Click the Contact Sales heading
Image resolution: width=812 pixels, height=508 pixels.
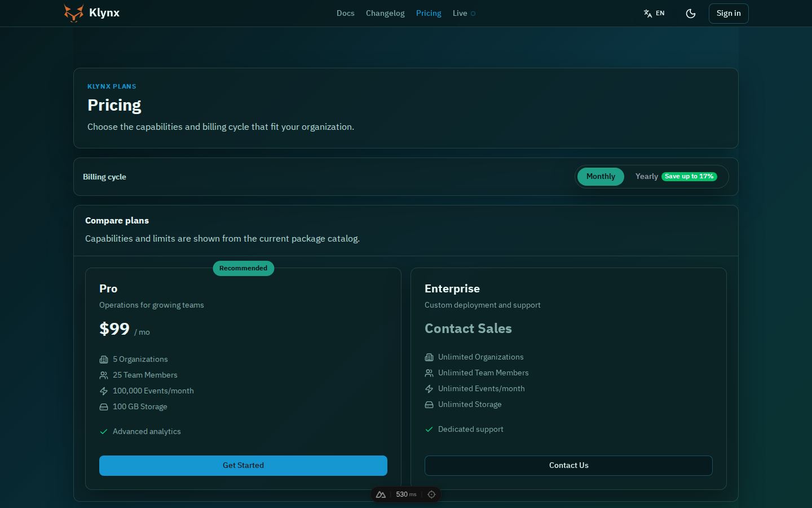(468, 329)
